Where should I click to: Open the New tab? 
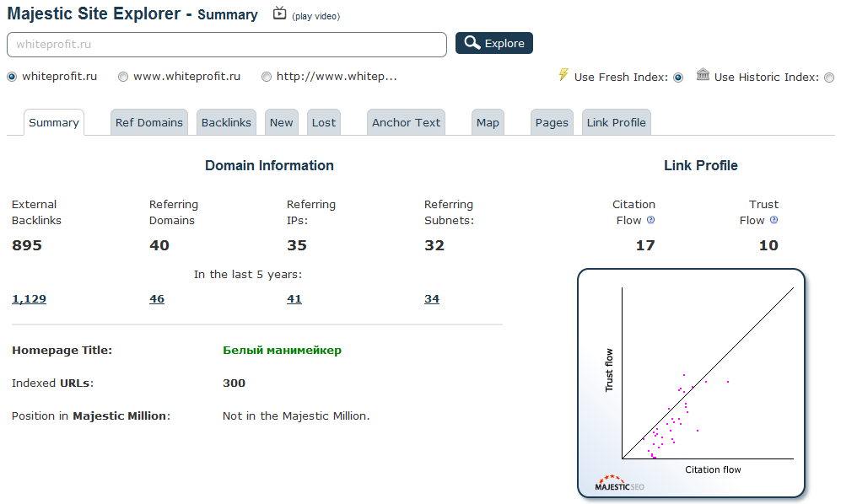pyautogui.click(x=282, y=123)
